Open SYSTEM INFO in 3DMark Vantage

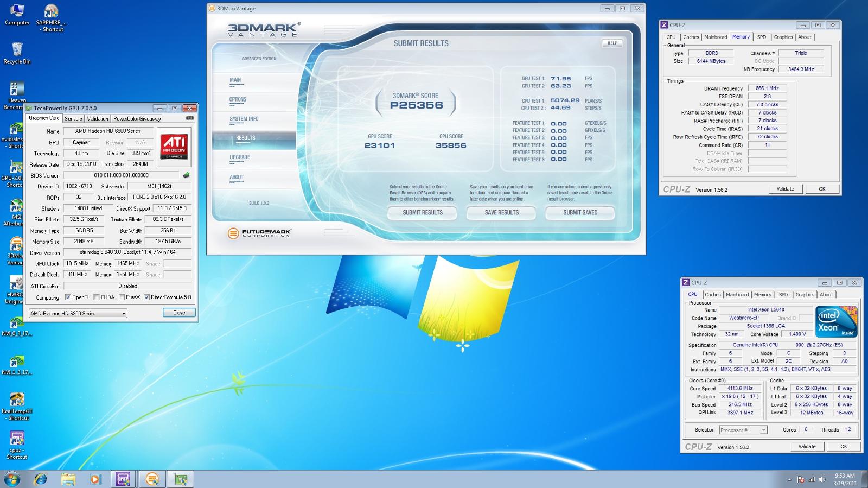(x=244, y=119)
